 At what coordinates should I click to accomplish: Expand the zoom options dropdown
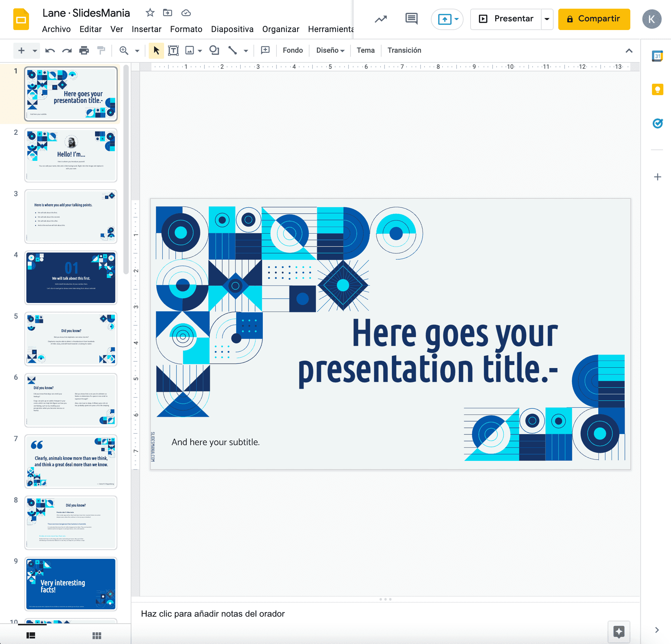[x=138, y=50]
